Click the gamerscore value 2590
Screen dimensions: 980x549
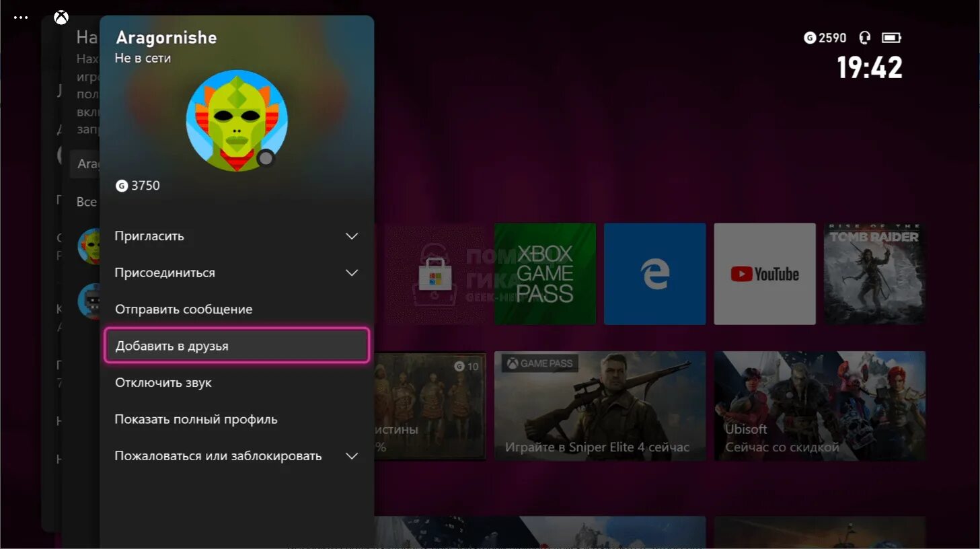tap(833, 38)
